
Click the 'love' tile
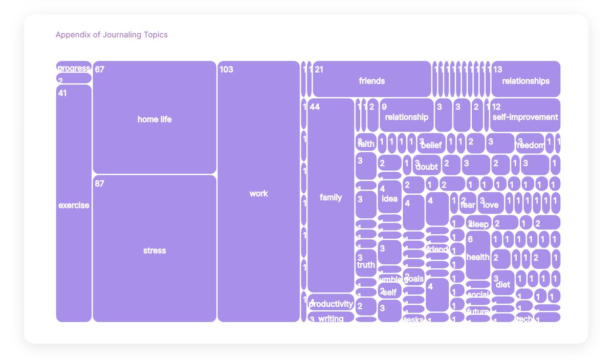[491, 203]
